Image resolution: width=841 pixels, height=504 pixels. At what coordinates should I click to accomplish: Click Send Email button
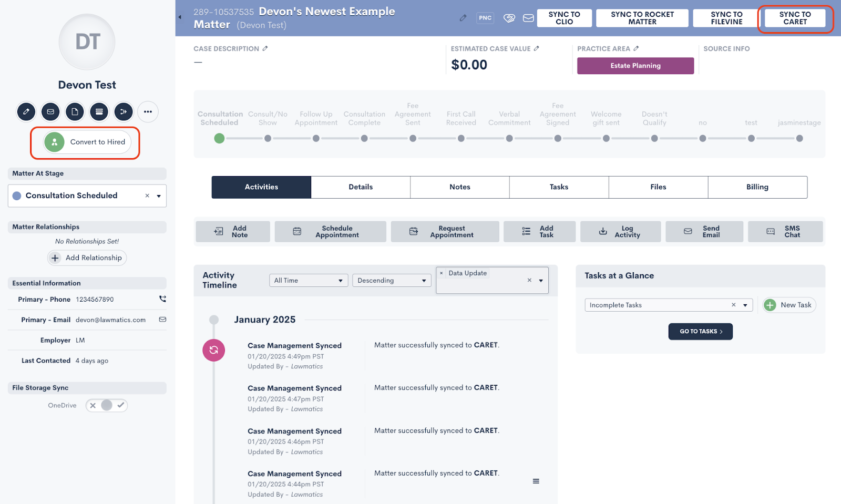tap(704, 231)
